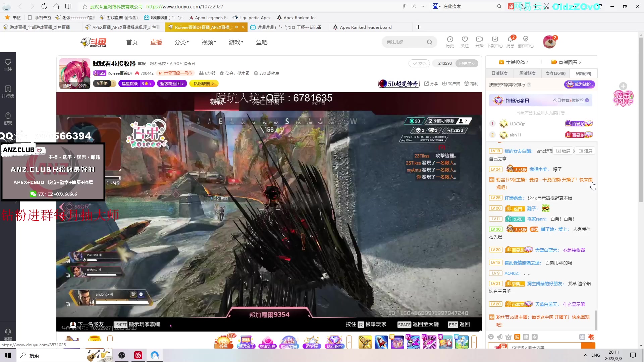
Task: Open the 福利 gift icon above player
Action: pyautogui.click(x=471, y=84)
